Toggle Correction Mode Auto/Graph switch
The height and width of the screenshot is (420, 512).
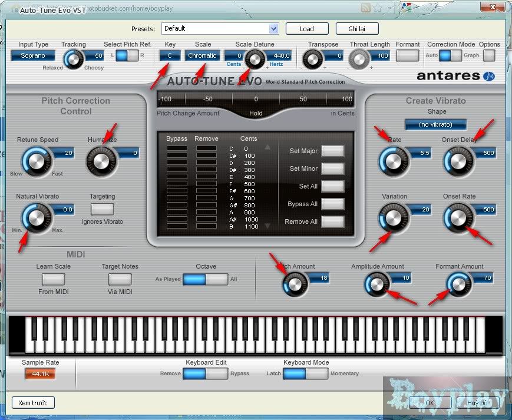pos(451,55)
